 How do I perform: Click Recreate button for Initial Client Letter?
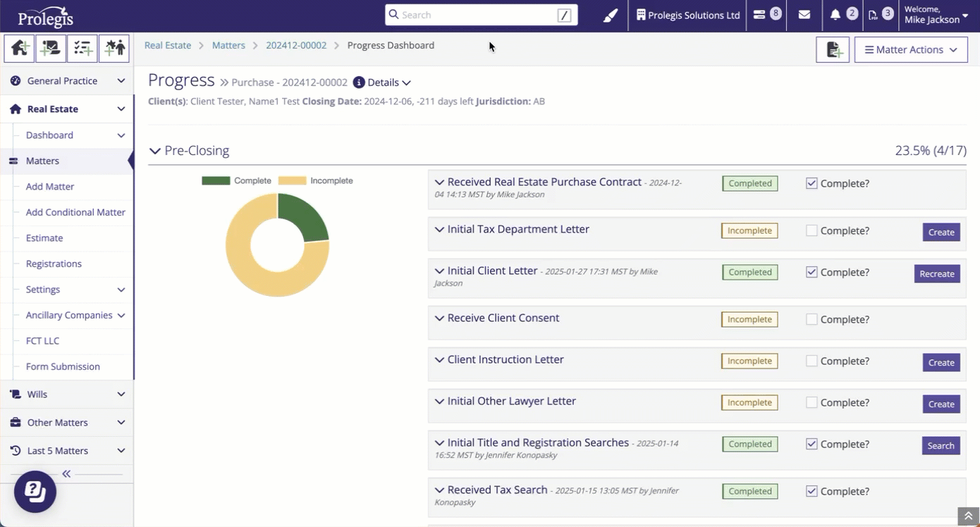click(x=936, y=274)
